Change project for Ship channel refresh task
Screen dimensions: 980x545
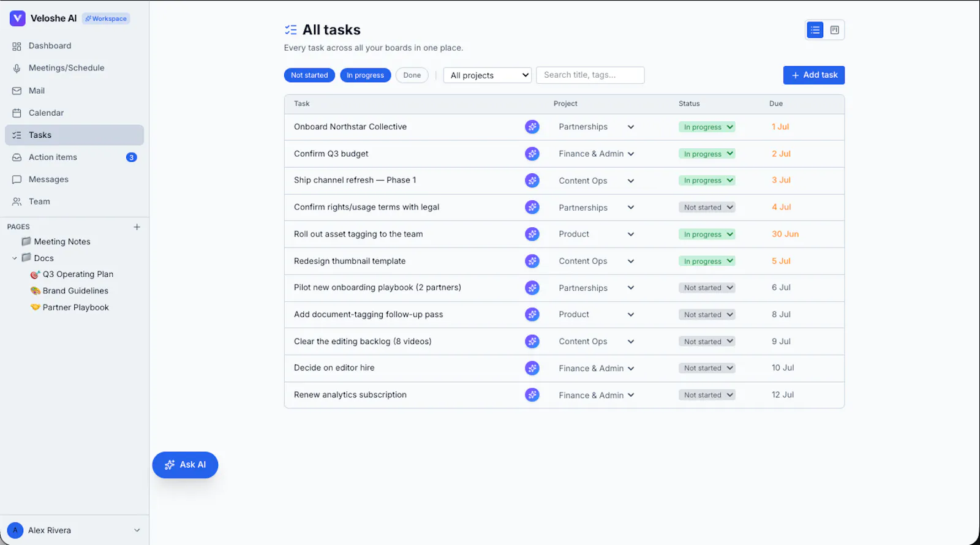[596, 181]
